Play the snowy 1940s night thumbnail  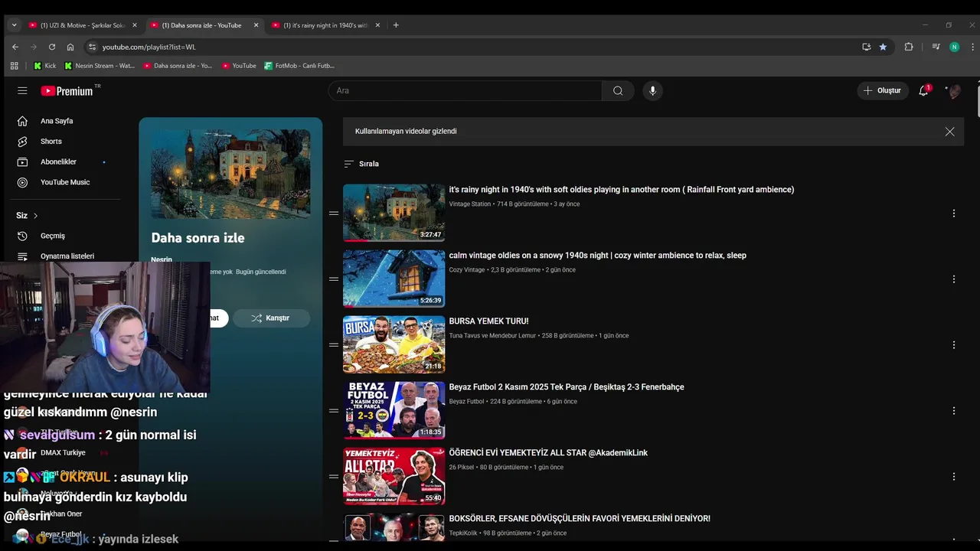tap(394, 279)
